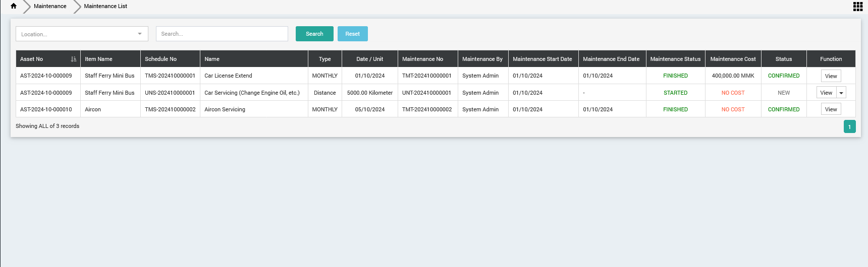Open the View split-button caret for UNT-202410000001
868x267 pixels.
(x=841, y=93)
